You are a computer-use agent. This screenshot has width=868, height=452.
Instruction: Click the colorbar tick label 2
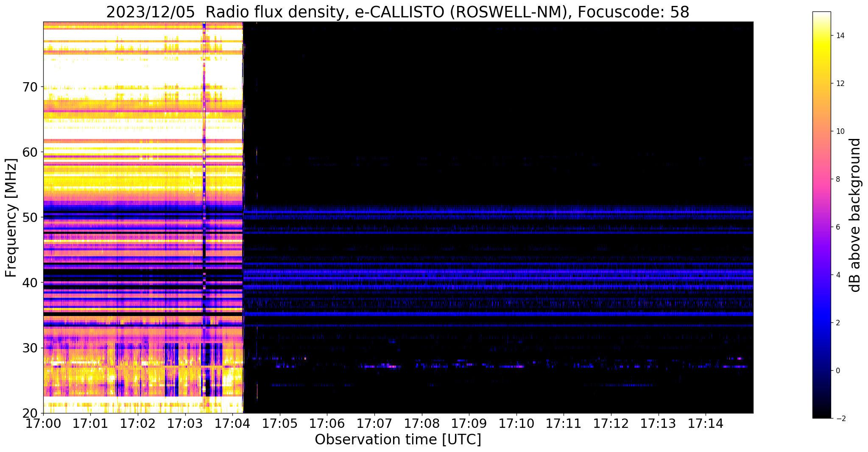pos(838,323)
